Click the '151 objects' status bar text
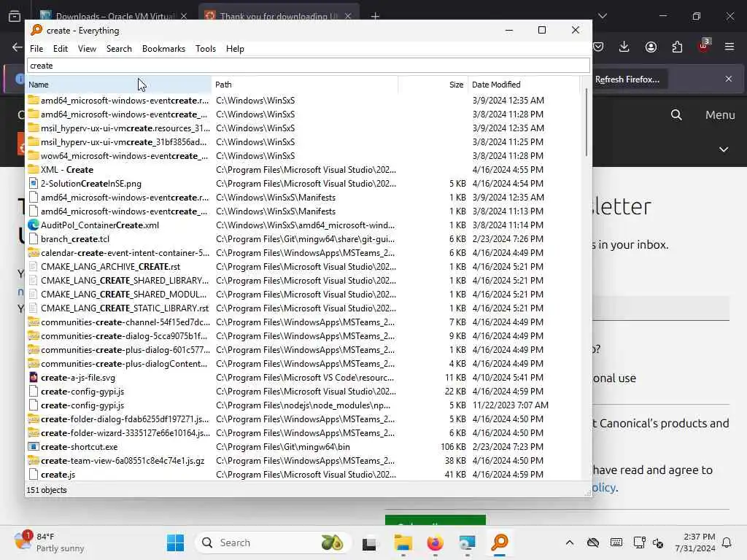This screenshot has width=747, height=560. 47,490
